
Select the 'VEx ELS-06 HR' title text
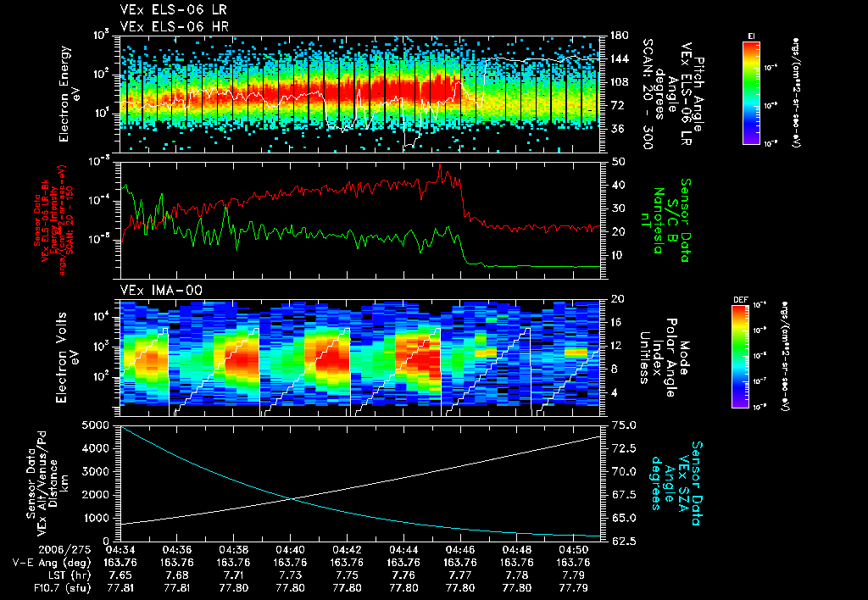coord(175,26)
